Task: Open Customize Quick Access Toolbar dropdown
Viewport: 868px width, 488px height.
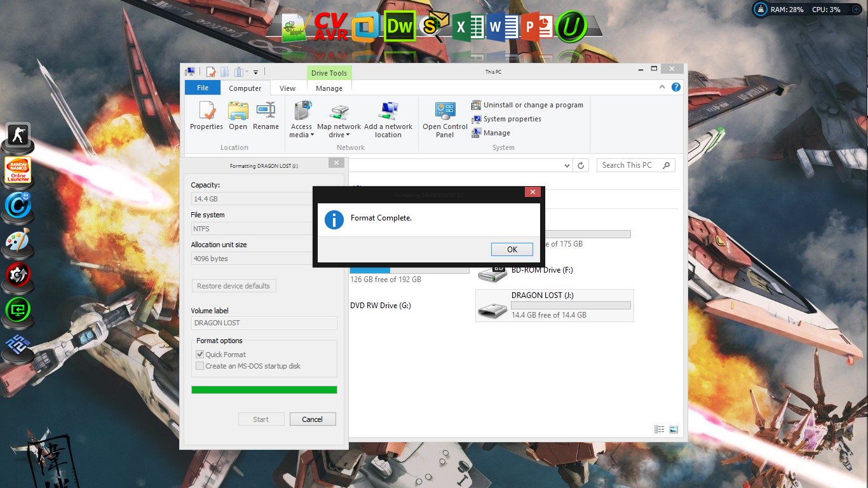Action: (255, 72)
